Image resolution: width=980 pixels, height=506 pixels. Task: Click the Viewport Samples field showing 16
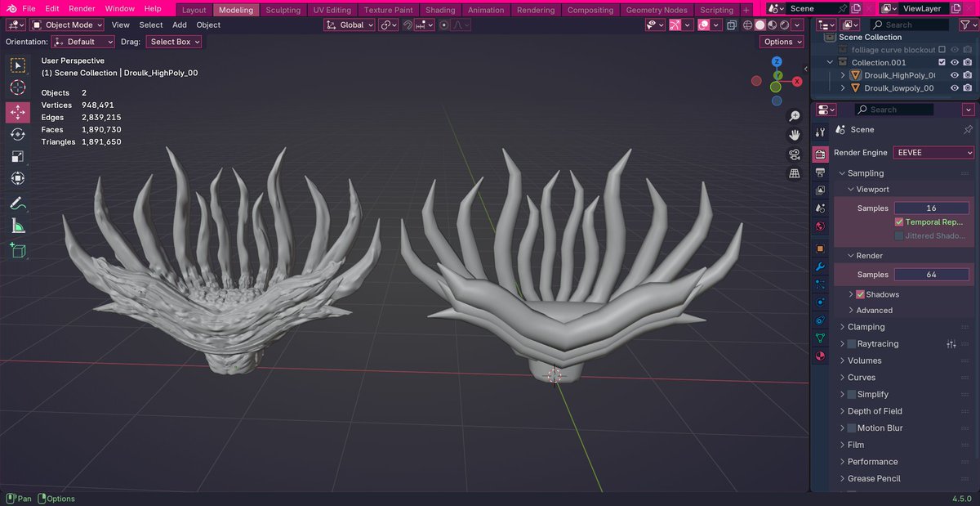[932, 208]
